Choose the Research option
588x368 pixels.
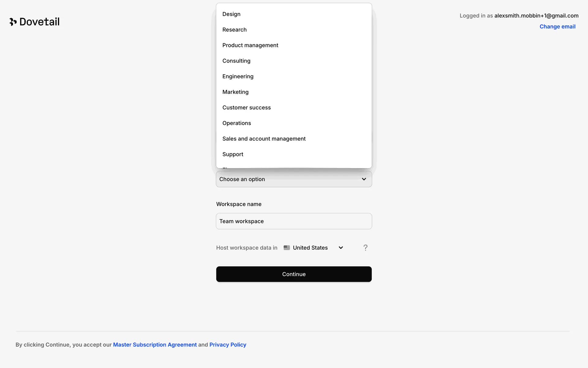pyautogui.click(x=235, y=30)
